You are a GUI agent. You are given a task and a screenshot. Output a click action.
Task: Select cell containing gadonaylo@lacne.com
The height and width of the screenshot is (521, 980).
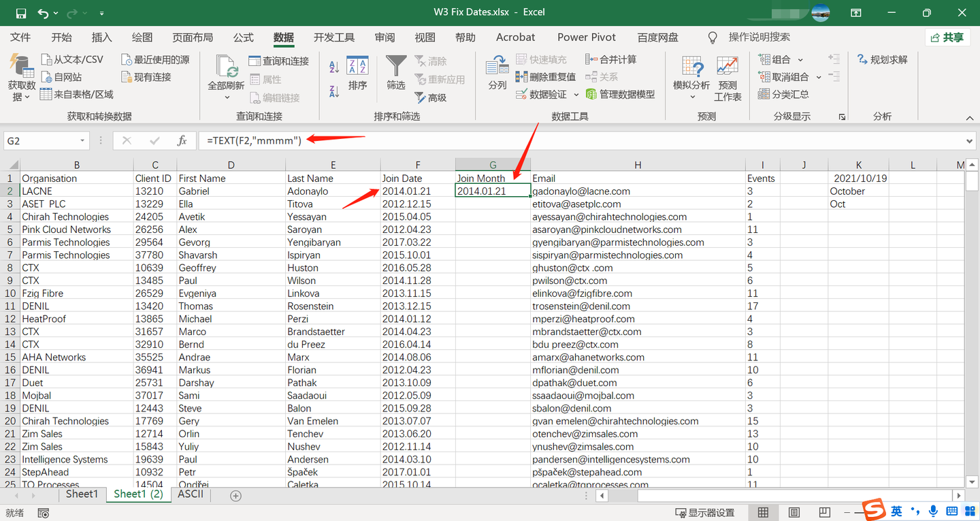point(638,191)
